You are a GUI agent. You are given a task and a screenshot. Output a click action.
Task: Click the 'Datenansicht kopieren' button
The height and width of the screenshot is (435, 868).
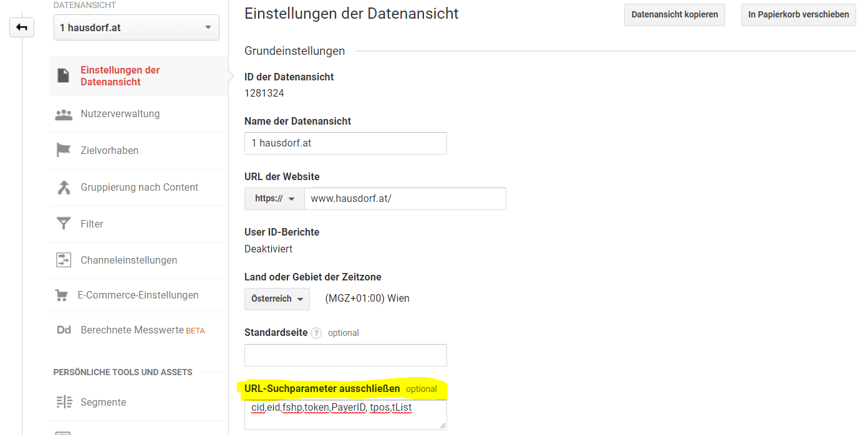click(674, 14)
